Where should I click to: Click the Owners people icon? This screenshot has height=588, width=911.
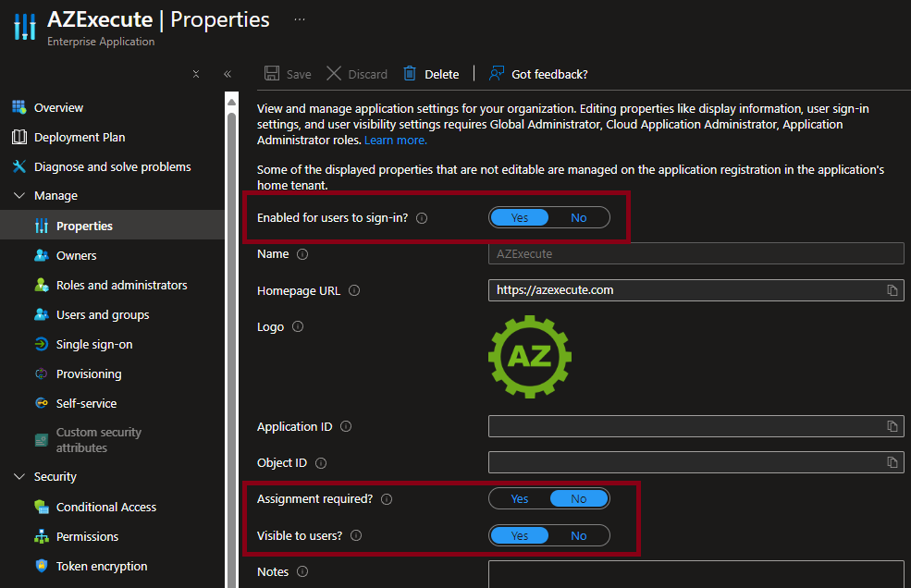coord(42,256)
